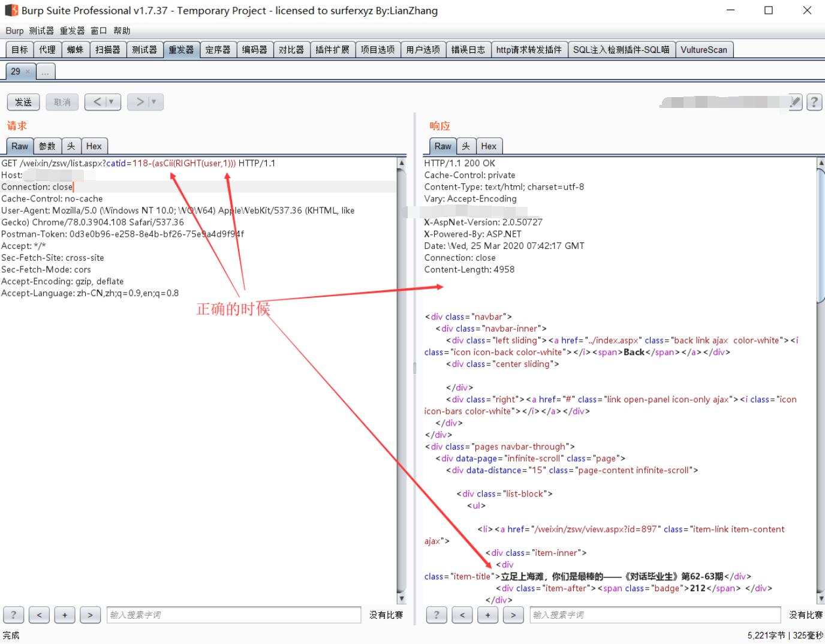Go to previous match in request search
The height and width of the screenshot is (644, 825).
39,615
